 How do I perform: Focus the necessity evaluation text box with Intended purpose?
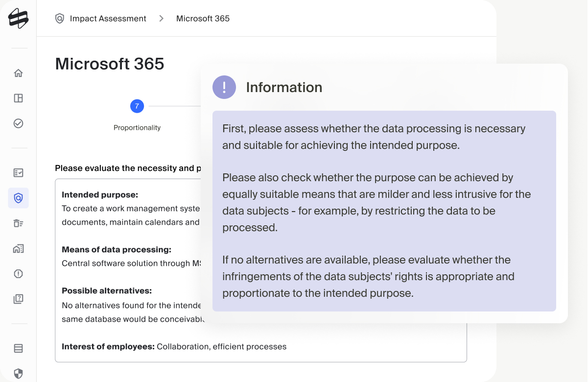261,270
